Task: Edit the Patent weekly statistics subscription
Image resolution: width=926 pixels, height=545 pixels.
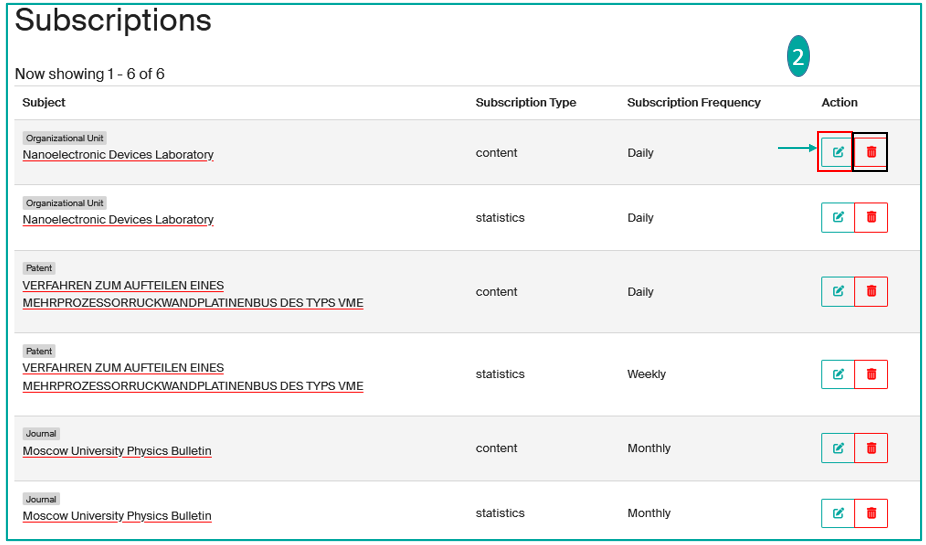Action: 838,374
